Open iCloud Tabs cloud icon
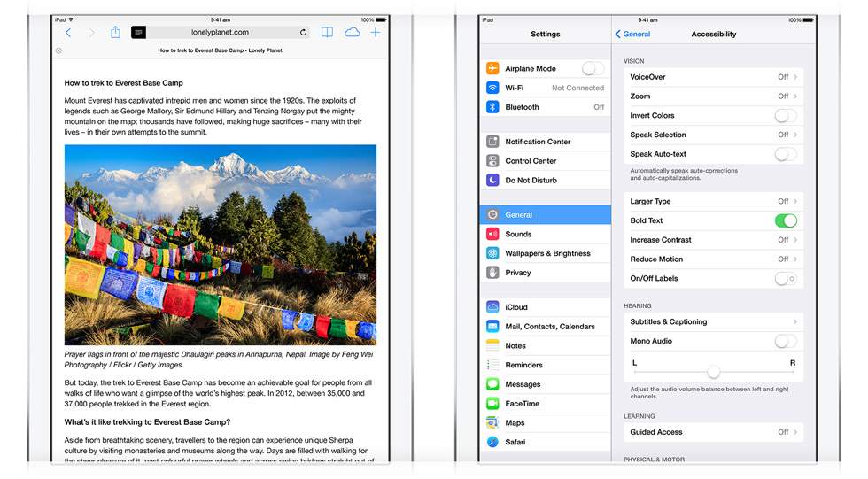Viewport: 868px width, 479px height. pos(352,33)
